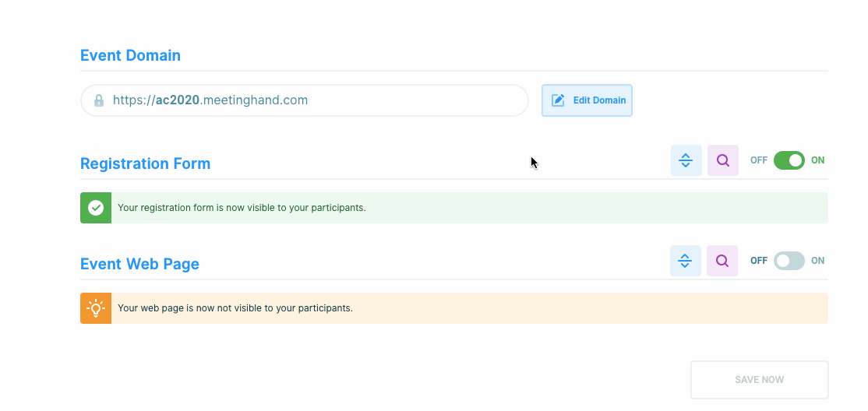Click the Registration Form heading
Image resolution: width=868 pixels, height=411 pixels.
click(x=145, y=163)
